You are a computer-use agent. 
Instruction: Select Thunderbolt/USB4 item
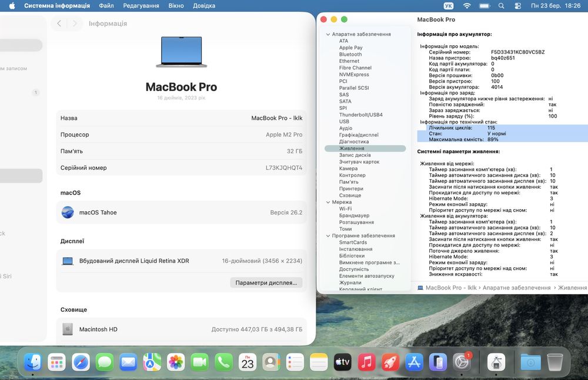(x=361, y=115)
